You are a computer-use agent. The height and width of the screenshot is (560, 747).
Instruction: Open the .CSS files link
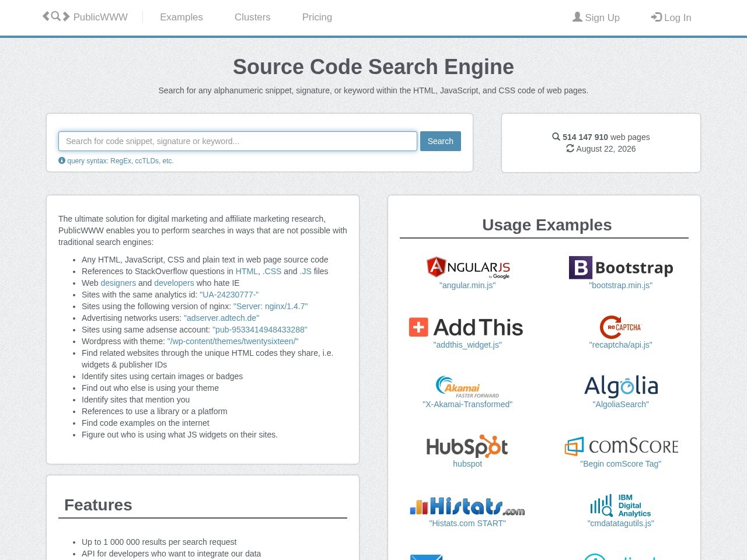click(x=272, y=271)
